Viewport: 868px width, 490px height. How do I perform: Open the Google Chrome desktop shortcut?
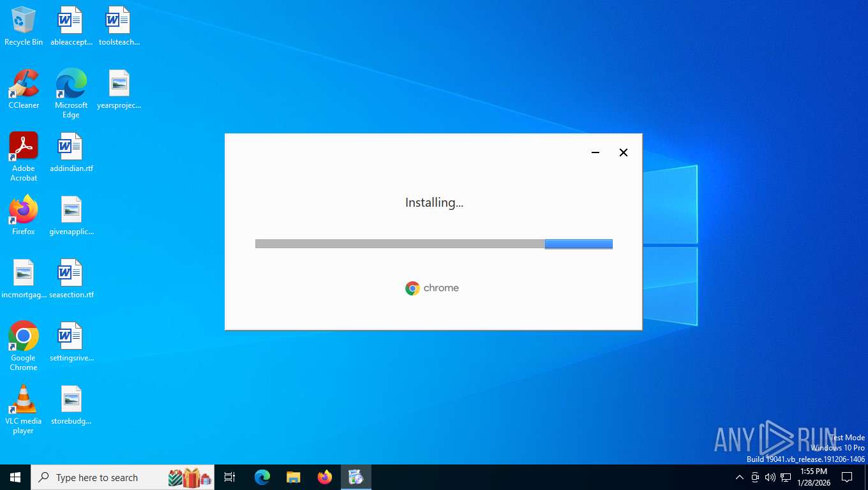[x=24, y=346]
